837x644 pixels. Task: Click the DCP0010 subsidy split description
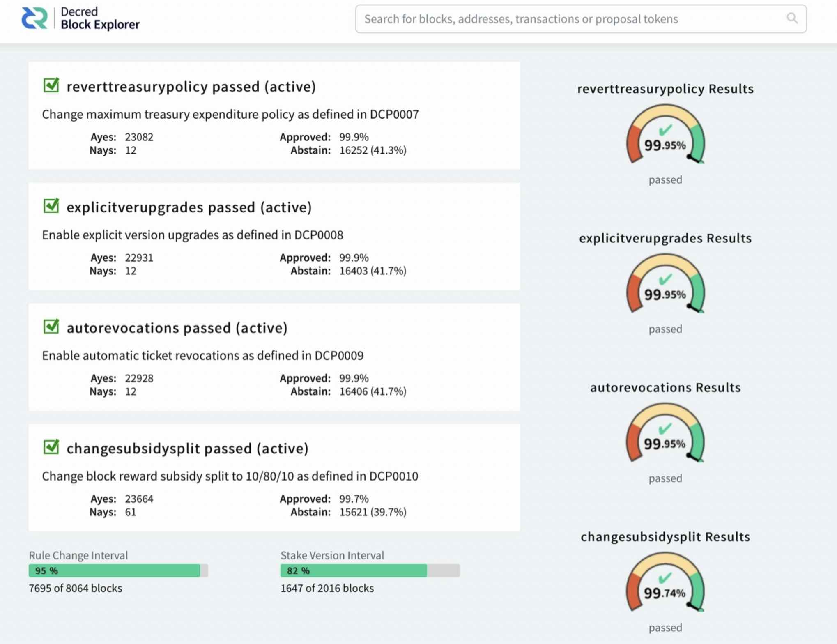point(230,476)
